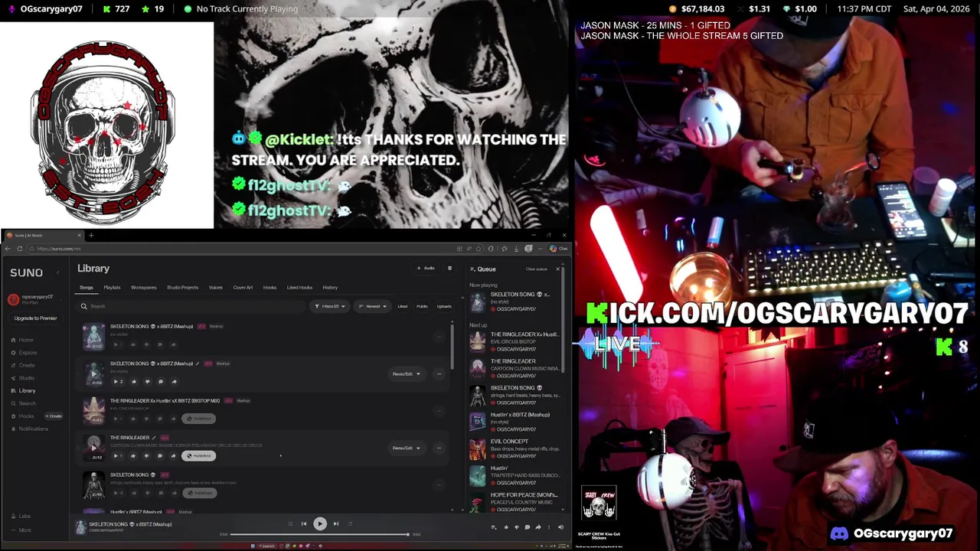Switch to the Voices tab
Screen dimensions: 980x551
click(x=216, y=288)
